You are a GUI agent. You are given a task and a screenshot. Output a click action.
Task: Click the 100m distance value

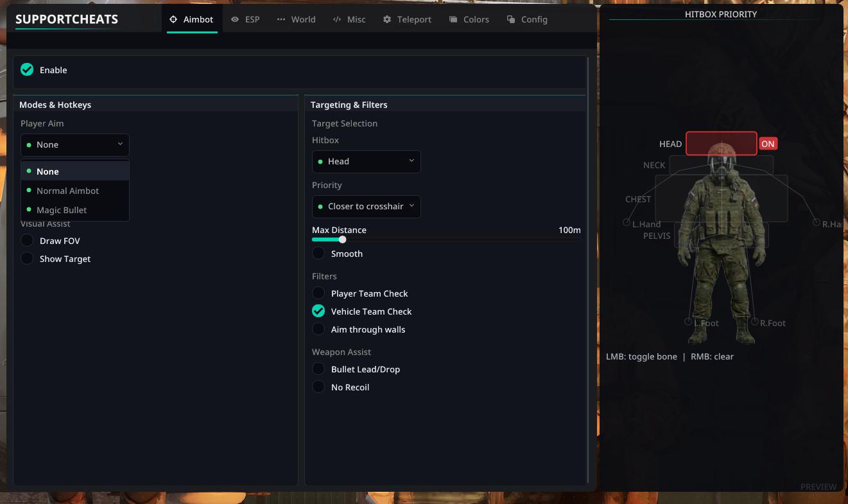click(569, 230)
